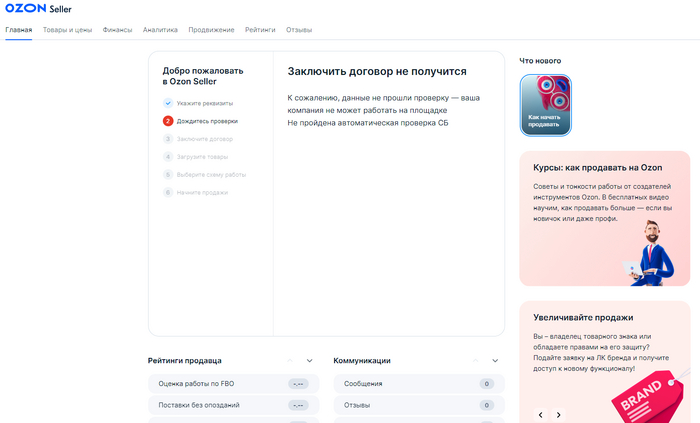Open the Товары и цены tab
The width and height of the screenshot is (700, 423).
pyautogui.click(x=67, y=30)
